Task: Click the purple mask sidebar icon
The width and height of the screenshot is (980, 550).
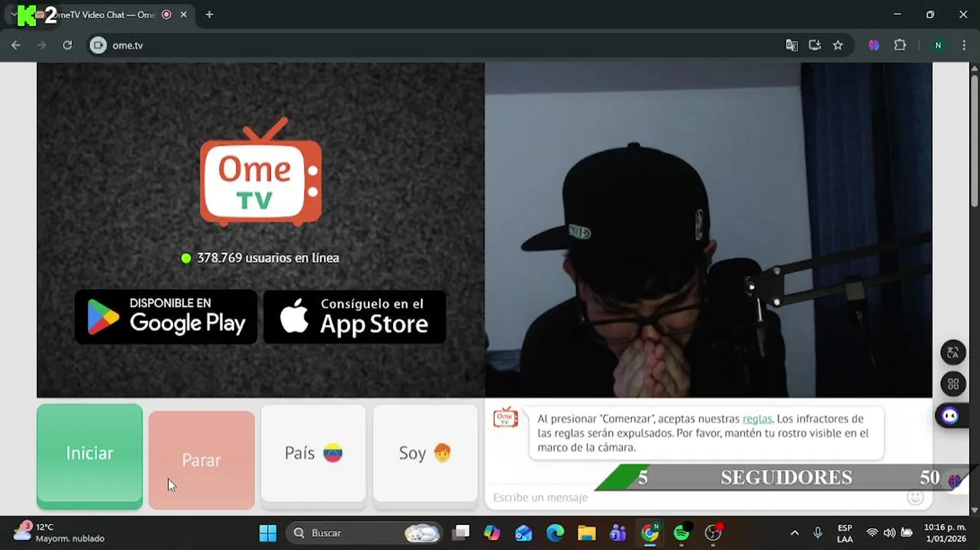Action: click(x=950, y=416)
